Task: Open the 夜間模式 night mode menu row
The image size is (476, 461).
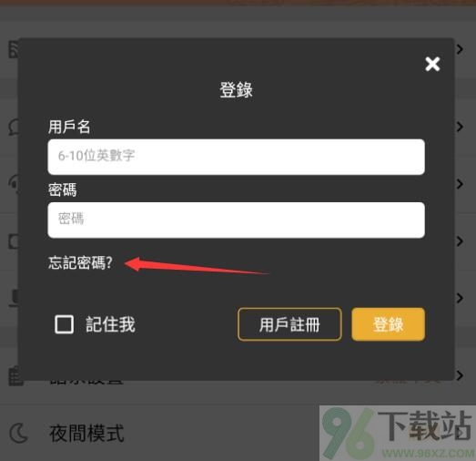Action: 238,433
